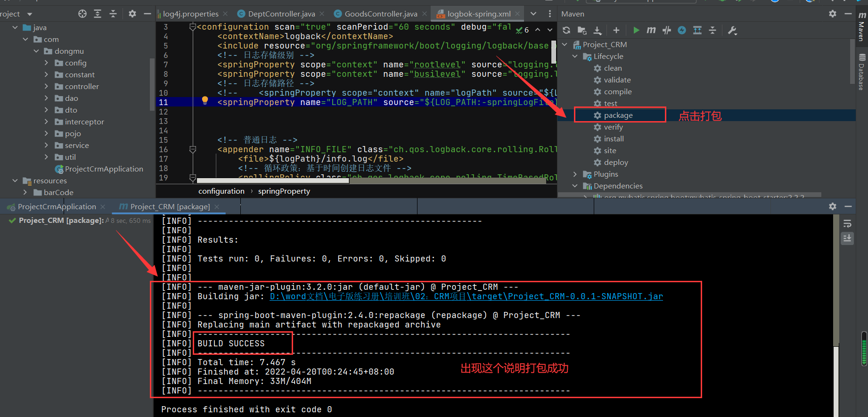The height and width of the screenshot is (417, 868).
Task: Click configuration breadcrumb in editor
Action: [221, 191]
